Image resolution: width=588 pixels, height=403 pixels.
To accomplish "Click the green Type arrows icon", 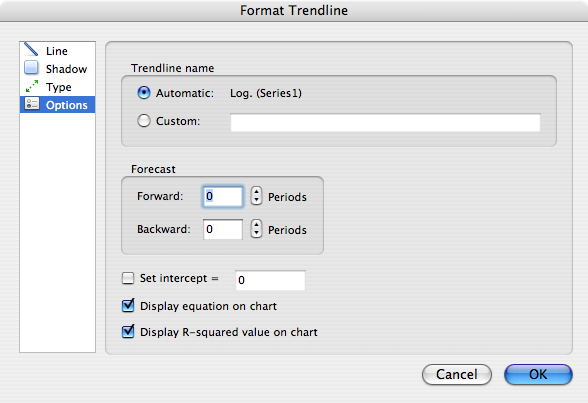I will point(32,86).
